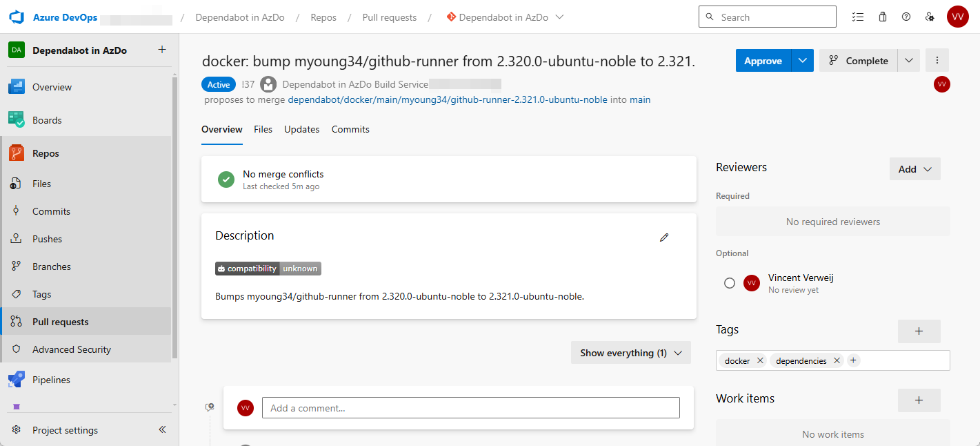Go to Branches under Repos
Image resolution: width=980 pixels, height=446 pixels.
tap(86, 266)
